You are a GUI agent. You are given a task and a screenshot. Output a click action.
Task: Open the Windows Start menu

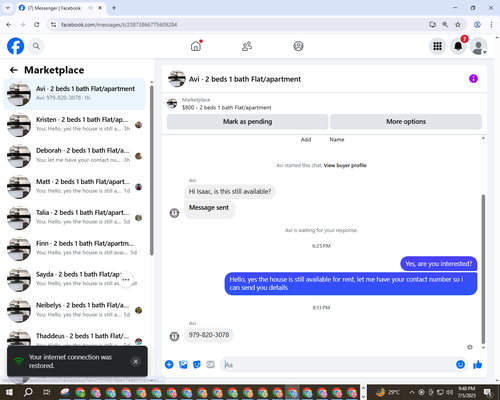coord(9,392)
